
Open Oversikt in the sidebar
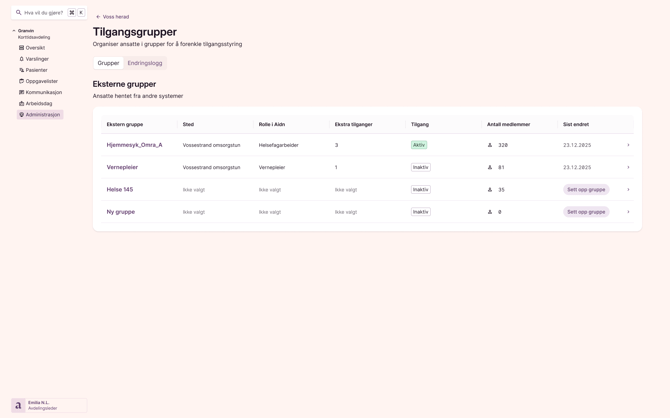(35, 48)
